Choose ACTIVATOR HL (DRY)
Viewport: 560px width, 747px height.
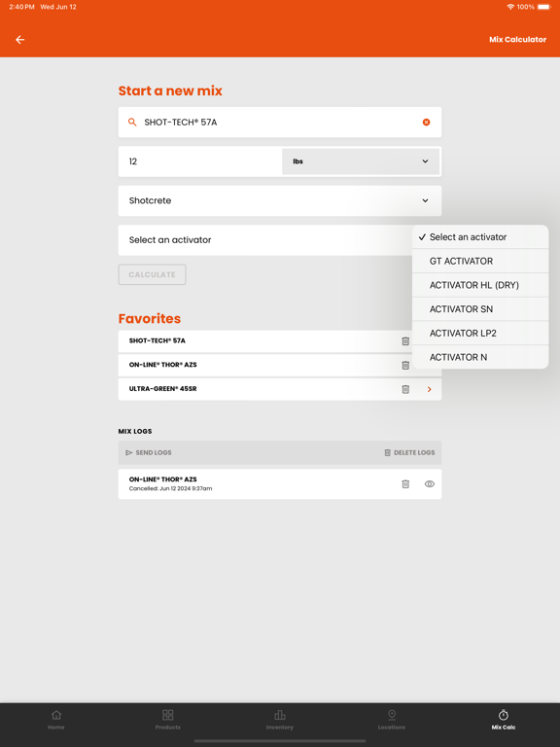(x=480, y=285)
